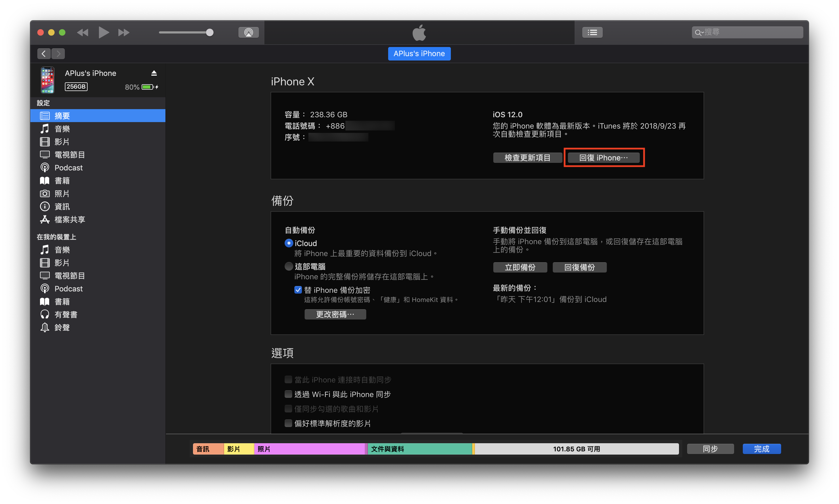Viewport: 839px width, 504px height.
Task: Click the 回復 iPhone… button
Action: (603, 157)
